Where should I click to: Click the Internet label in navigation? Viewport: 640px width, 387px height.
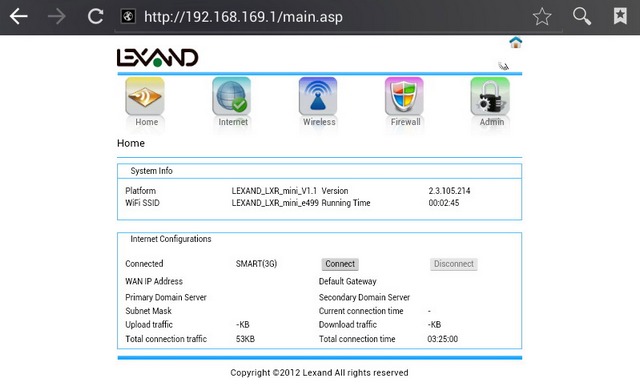click(x=233, y=122)
